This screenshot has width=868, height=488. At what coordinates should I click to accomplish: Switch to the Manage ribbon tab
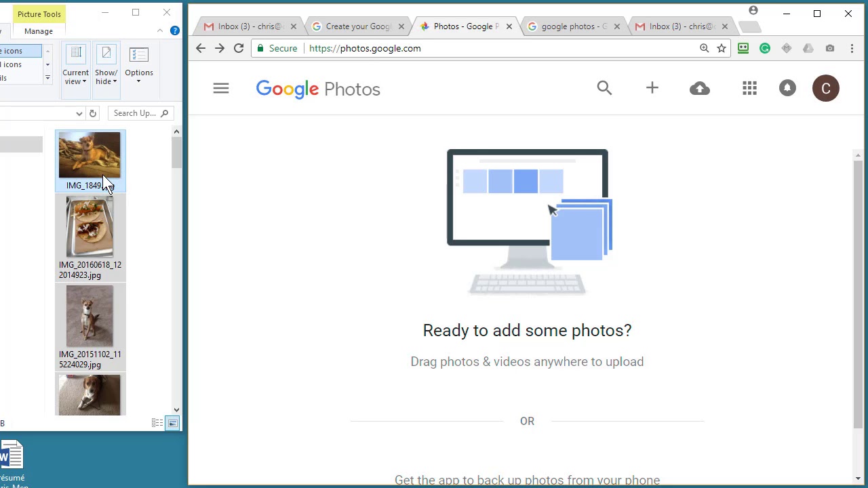(x=38, y=30)
